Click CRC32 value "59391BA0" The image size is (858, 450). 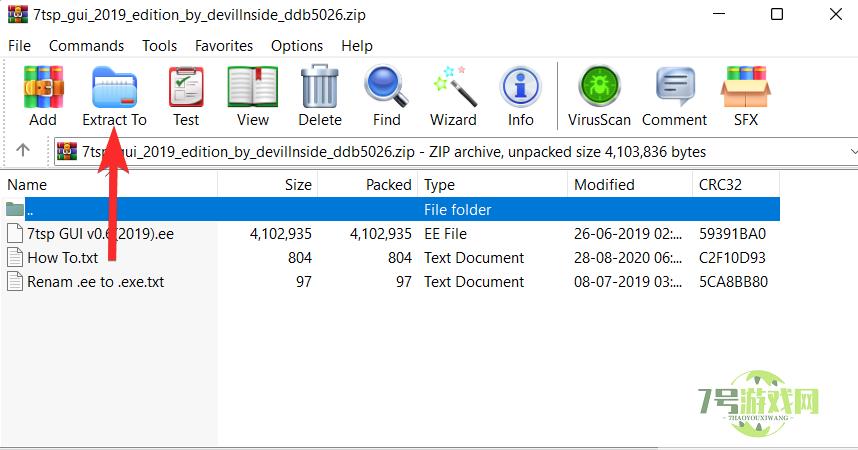point(732,234)
